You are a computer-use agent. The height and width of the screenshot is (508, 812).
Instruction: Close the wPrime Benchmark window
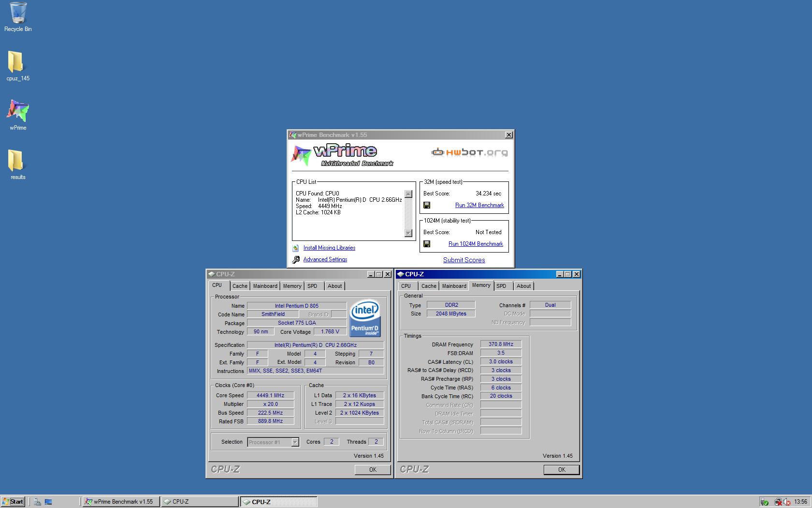click(x=508, y=135)
